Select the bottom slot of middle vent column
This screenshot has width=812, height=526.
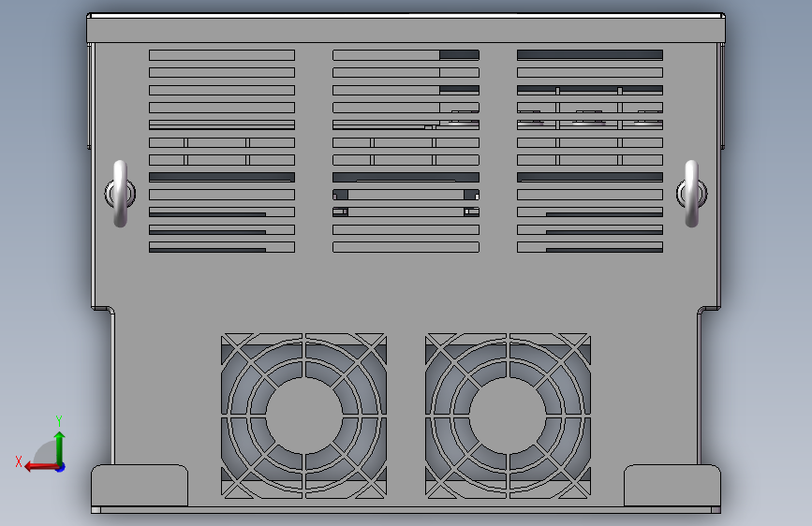click(406, 247)
